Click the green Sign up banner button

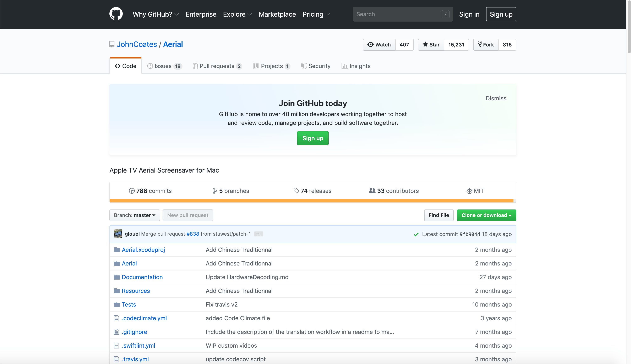313,138
